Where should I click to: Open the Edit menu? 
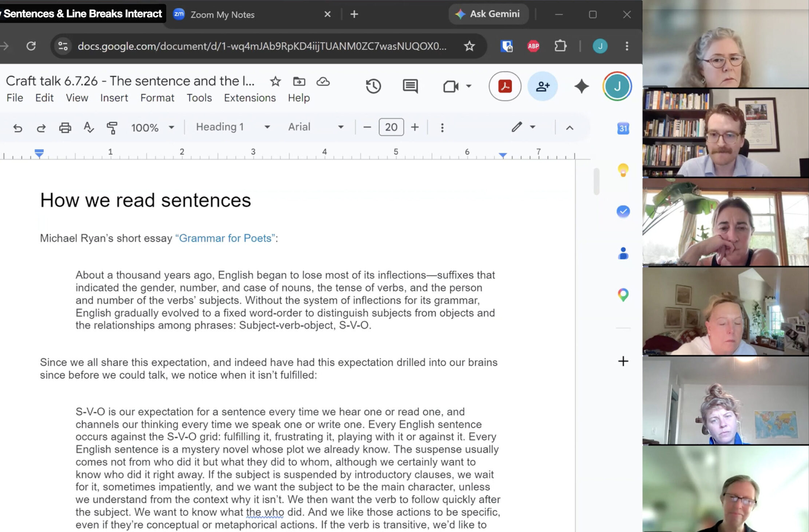pos(44,98)
